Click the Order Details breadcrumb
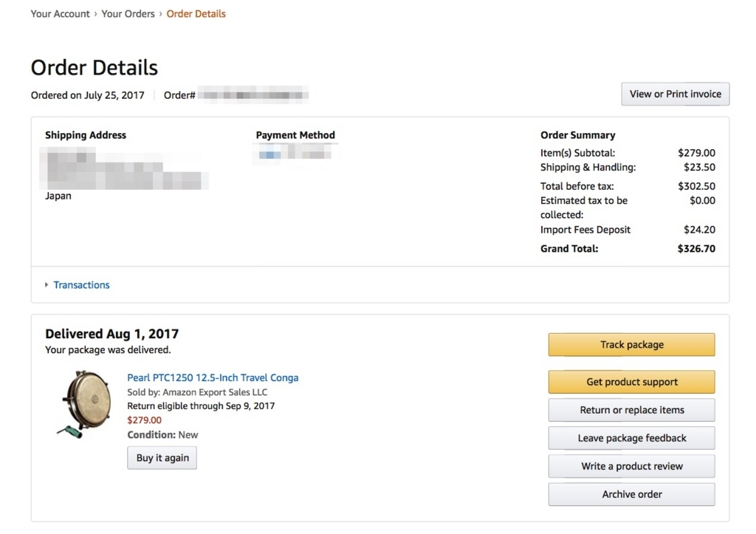756x534 pixels. click(196, 14)
